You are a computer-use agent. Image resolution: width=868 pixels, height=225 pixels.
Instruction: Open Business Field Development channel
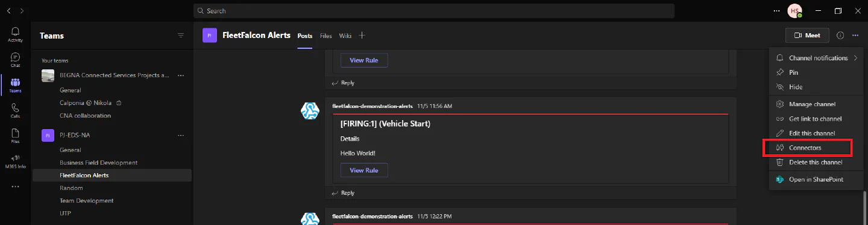click(98, 162)
